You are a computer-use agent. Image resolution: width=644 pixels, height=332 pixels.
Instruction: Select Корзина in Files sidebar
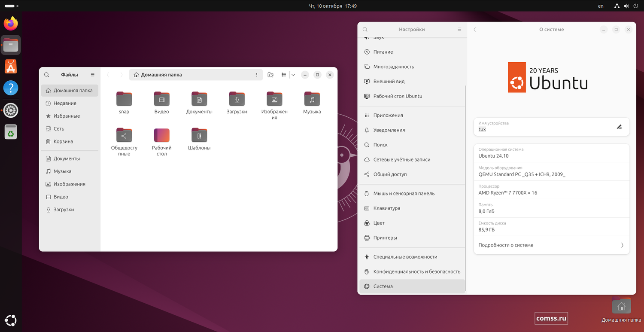[x=70, y=141]
